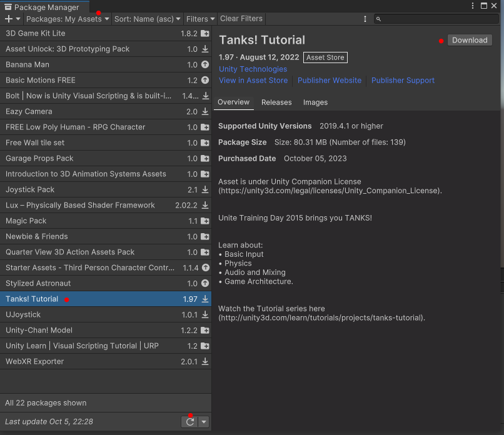Click update icon for Starter Assets Third Person
This screenshot has width=504, height=435.
click(x=206, y=267)
